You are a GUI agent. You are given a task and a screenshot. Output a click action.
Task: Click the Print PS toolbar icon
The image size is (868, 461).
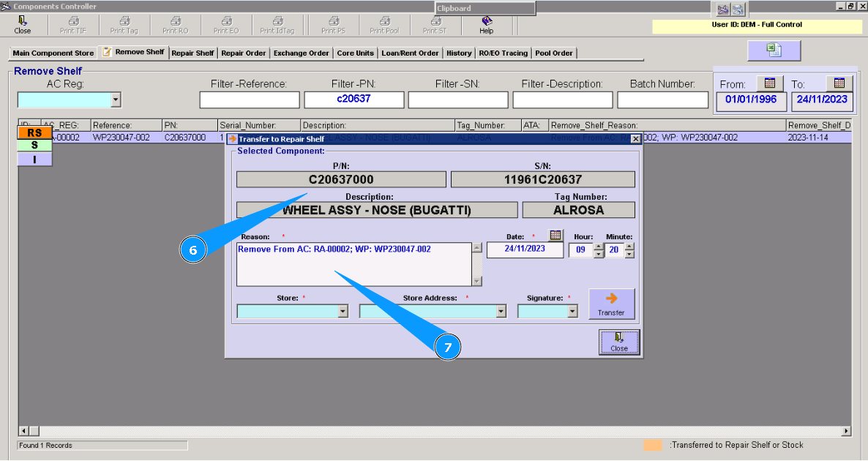click(x=333, y=25)
